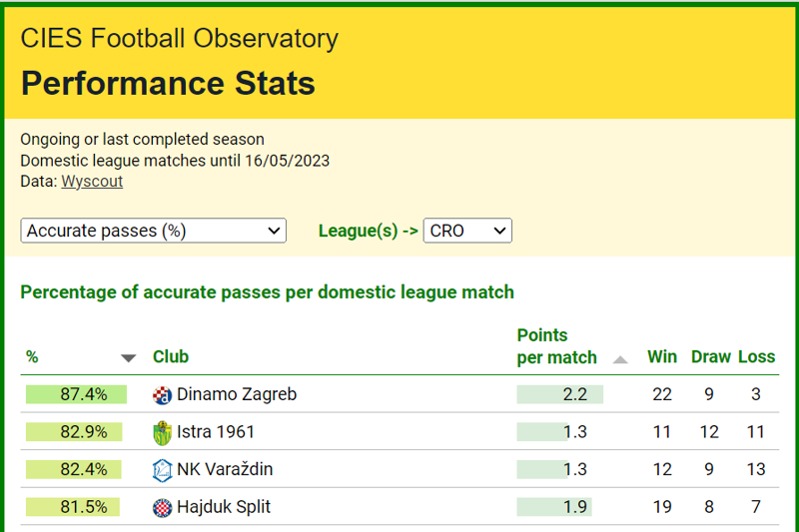
Task: Click the % column header label
Action: (x=32, y=356)
